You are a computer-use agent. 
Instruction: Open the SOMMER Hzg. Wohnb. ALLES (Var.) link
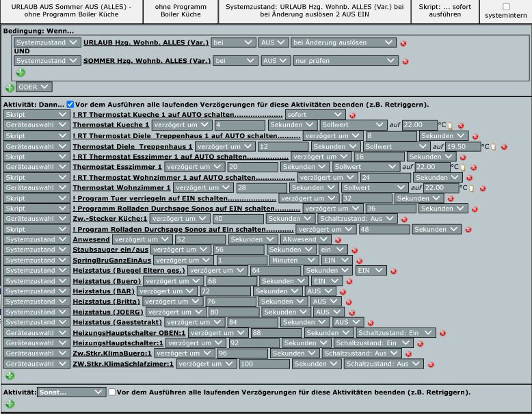pyautogui.click(x=147, y=61)
